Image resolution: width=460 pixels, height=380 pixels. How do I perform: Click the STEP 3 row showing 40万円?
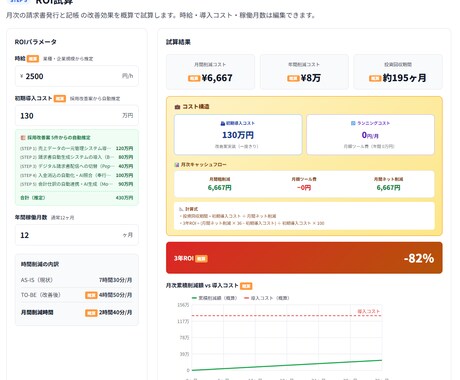(76, 166)
